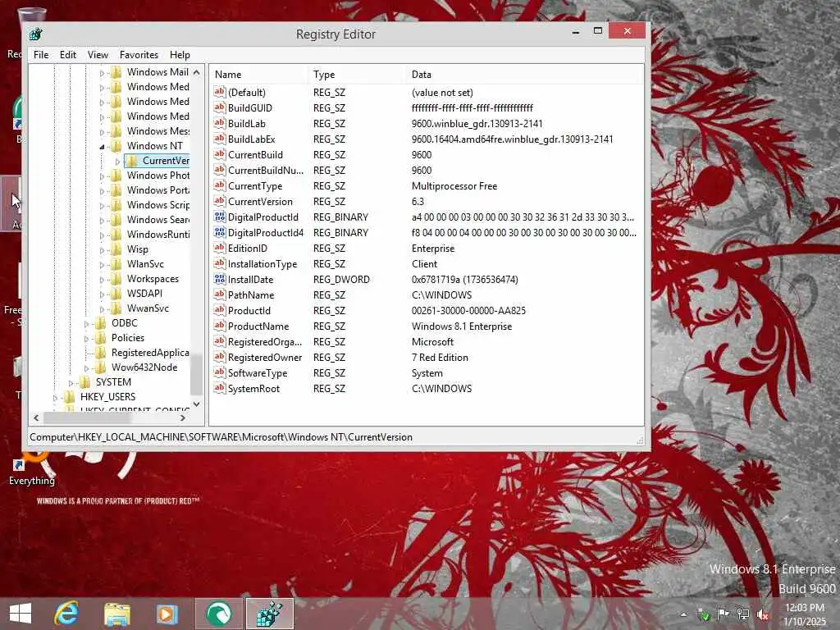Expand the ODBC tree node
The image size is (840, 630).
pyautogui.click(x=86, y=323)
